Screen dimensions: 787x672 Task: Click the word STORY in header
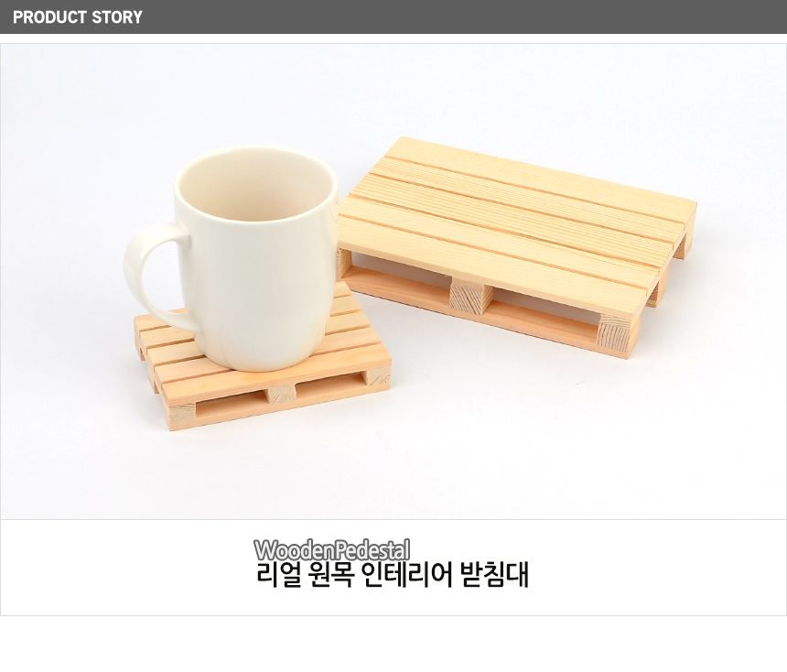(117, 17)
